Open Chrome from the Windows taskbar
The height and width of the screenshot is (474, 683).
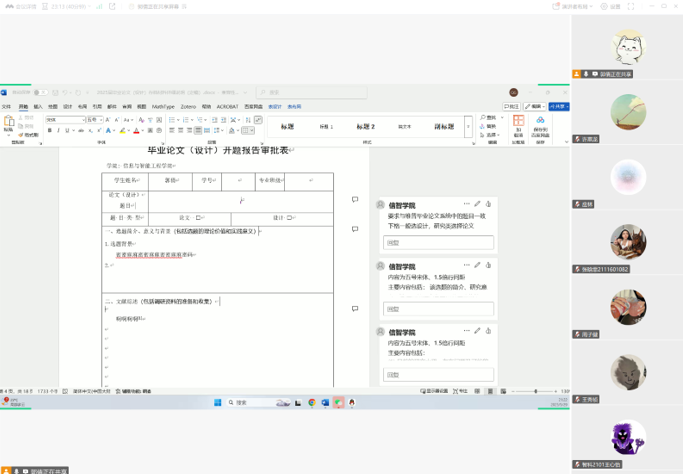tap(312, 403)
